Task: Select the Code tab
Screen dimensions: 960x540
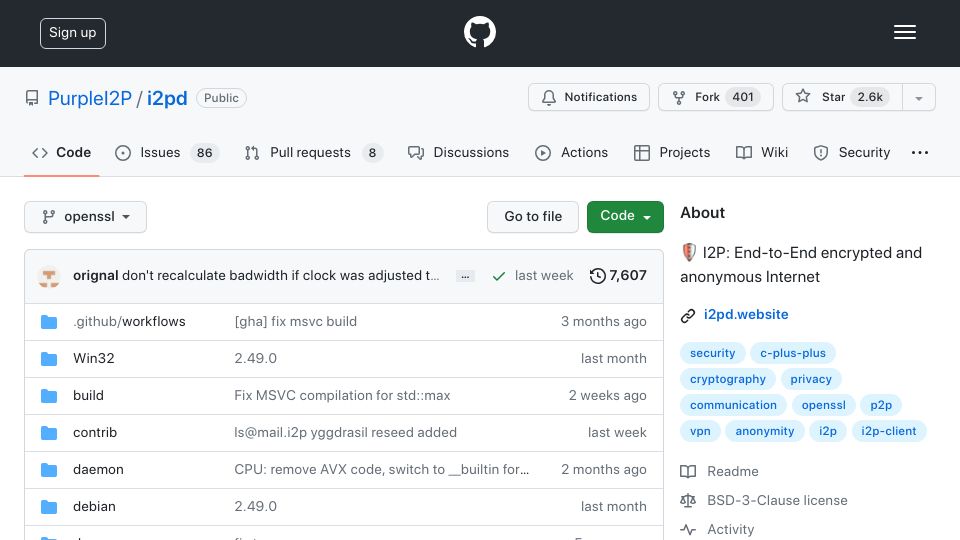Action: pos(61,152)
